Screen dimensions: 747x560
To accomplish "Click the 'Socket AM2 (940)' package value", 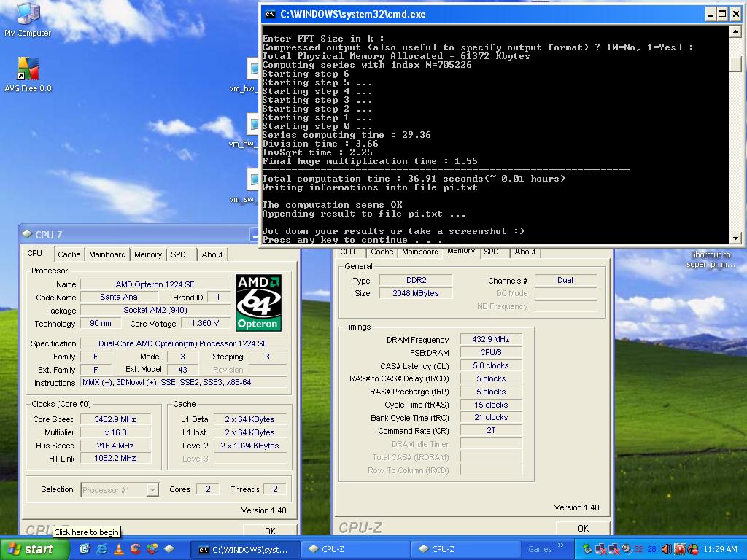I will tap(155, 310).
